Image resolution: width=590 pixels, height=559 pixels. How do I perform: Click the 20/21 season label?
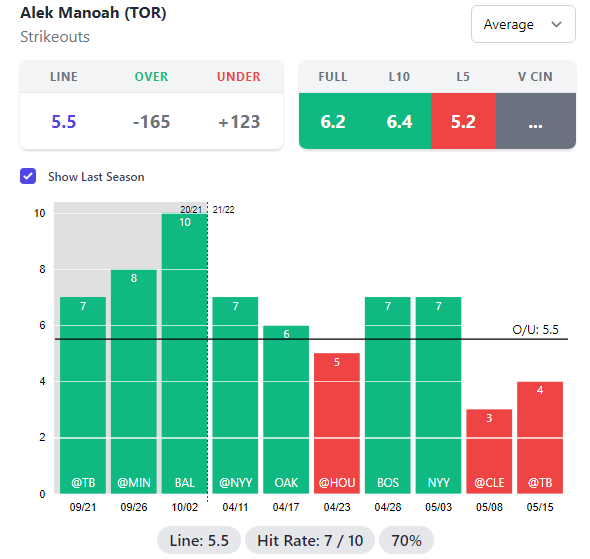191,210
